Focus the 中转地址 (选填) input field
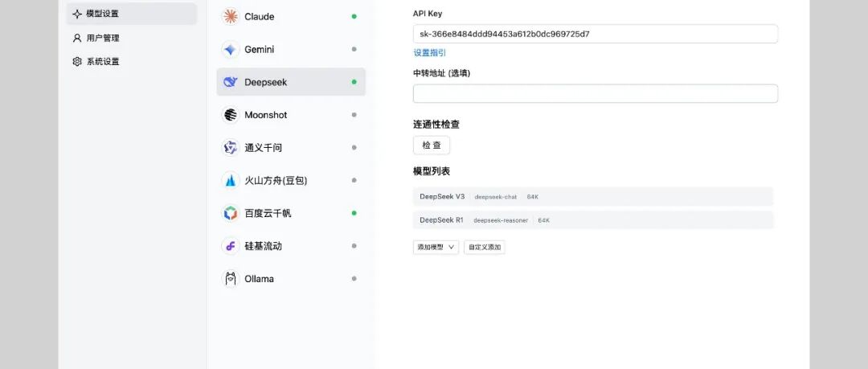 coord(595,93)
